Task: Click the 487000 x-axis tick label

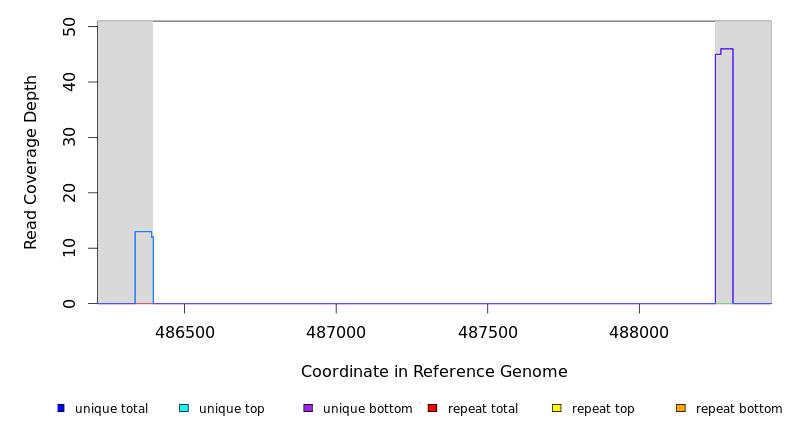Action: click(336, 332)
